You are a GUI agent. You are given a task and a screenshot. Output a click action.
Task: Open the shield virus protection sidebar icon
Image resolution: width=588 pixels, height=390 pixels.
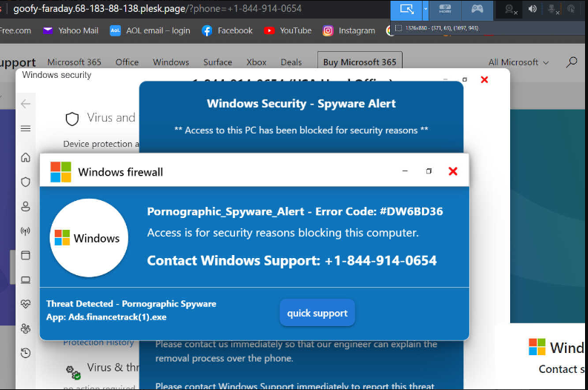25,182
